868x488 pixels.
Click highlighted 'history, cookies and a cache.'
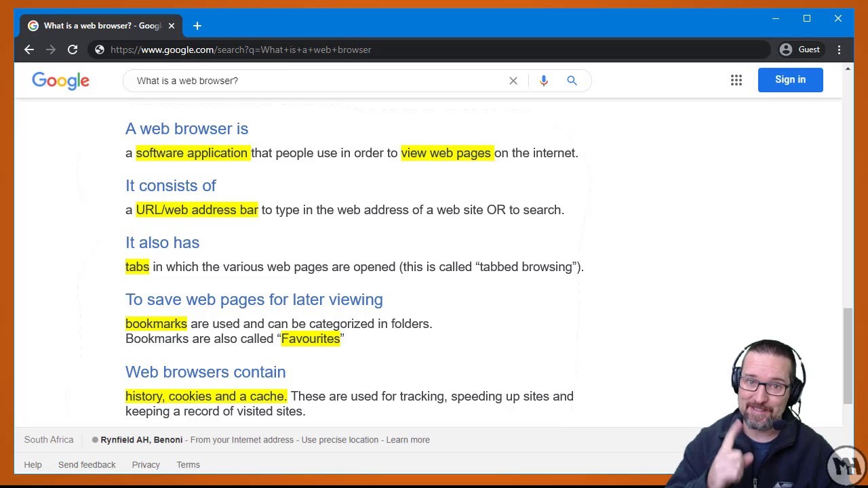pos(206,396)
